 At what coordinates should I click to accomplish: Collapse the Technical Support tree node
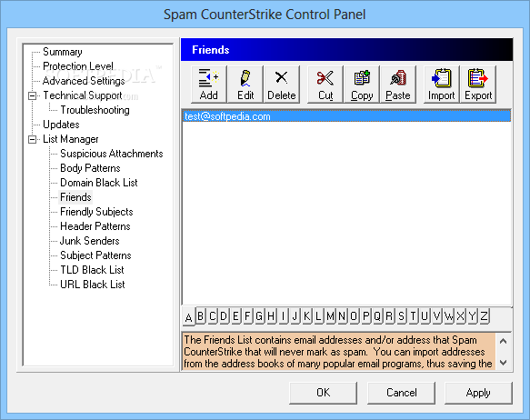pos(33,96)
